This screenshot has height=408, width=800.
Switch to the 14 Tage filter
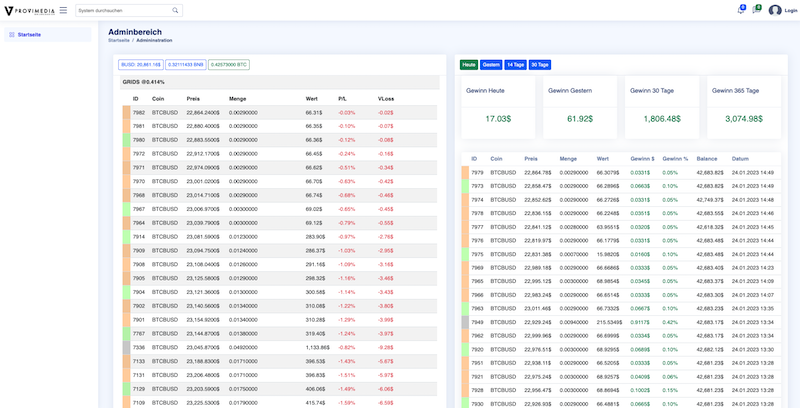pos(516,64)
